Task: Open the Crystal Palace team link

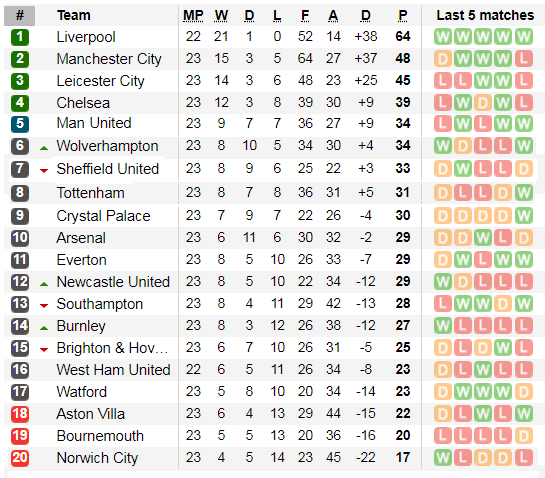Action: click(x=103, y=216)
